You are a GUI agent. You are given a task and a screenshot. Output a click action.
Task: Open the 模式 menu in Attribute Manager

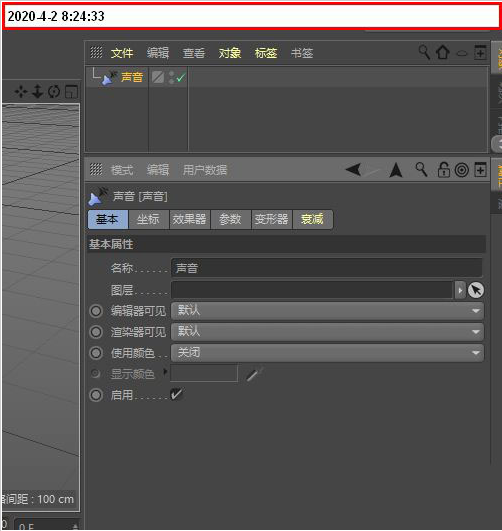[x=122, y=170]
